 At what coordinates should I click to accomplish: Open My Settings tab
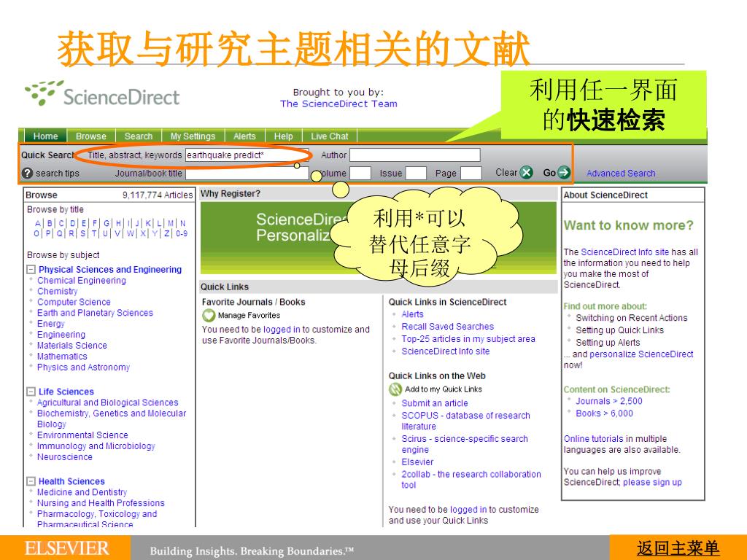(x=193, y=136)
